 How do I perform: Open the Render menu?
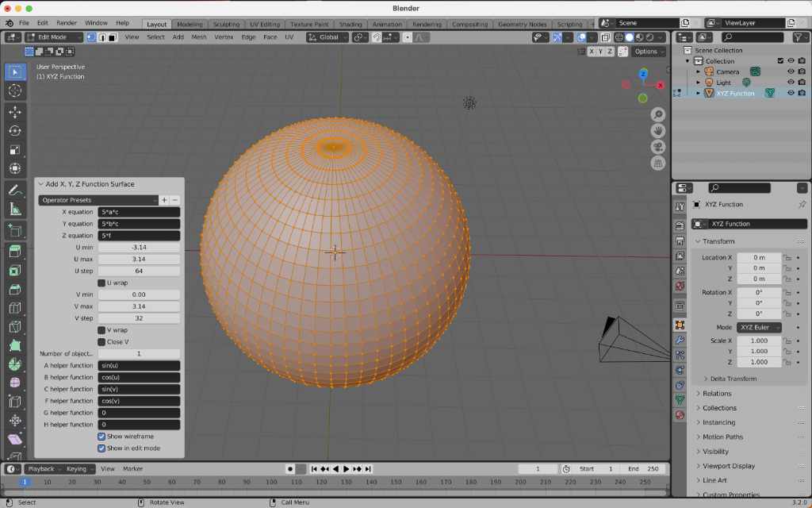coord(67,24)
